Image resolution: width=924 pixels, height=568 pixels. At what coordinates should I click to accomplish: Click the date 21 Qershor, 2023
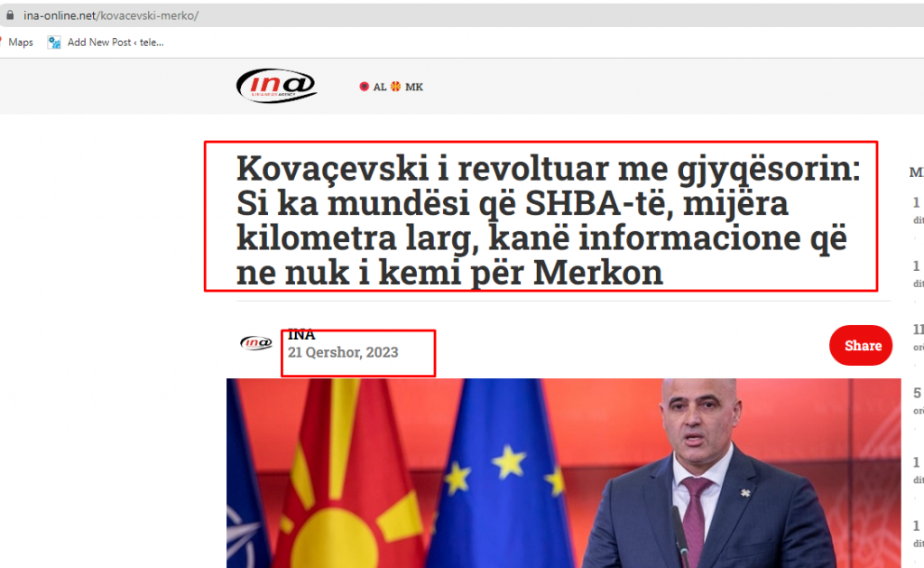coord(343,352)
